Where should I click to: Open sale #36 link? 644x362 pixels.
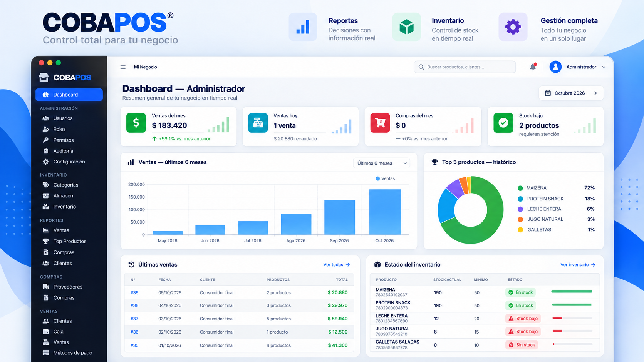click(x=134, y=332)
